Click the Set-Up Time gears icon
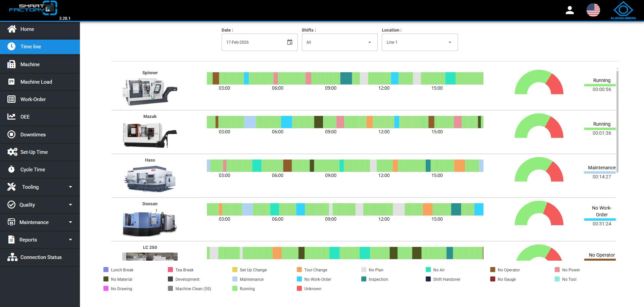 tap(12, 152)
